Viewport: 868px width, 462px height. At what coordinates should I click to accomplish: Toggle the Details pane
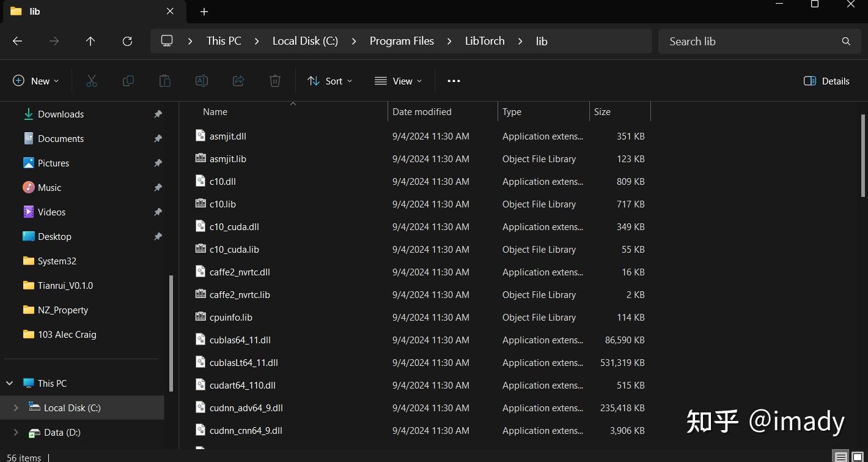click(x=826, y=81)
